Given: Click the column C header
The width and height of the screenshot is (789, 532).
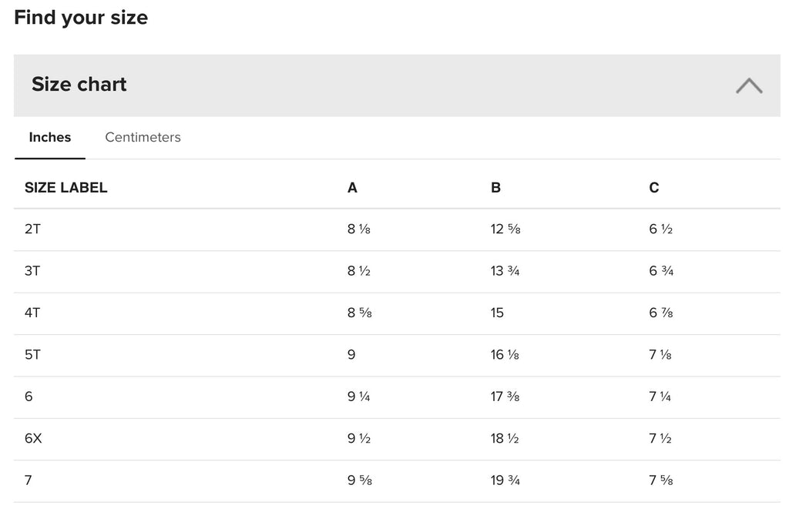Looking at the screenshot, I should (x=654, y=188).
